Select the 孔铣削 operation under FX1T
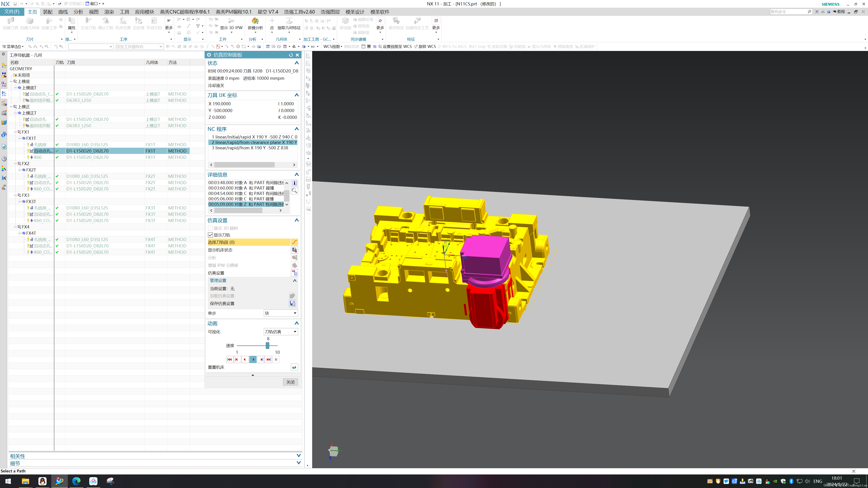The height and width of the screenshot is (488, 868). pos(40,145)
